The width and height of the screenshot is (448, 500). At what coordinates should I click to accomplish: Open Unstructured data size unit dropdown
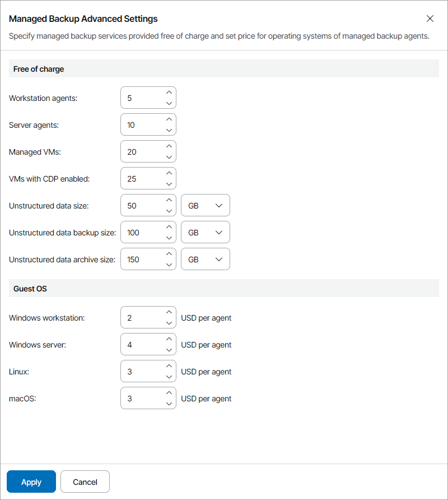pyautogui.click(x=206, y=206)
